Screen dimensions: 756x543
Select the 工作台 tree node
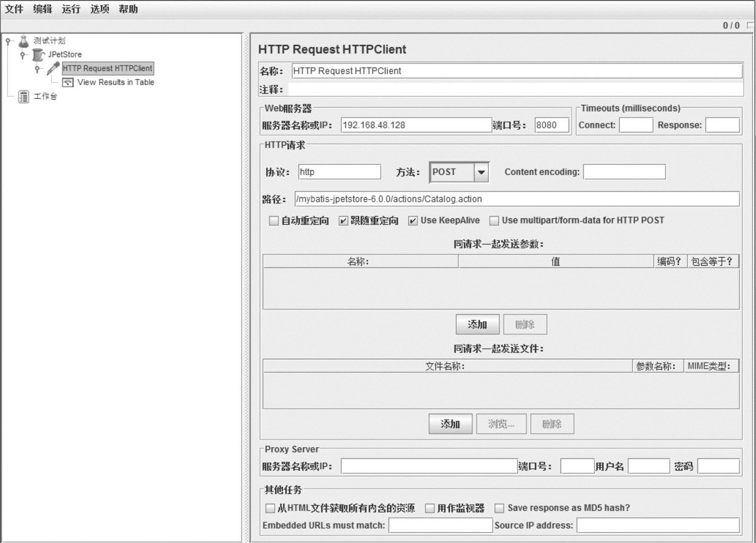45,96
